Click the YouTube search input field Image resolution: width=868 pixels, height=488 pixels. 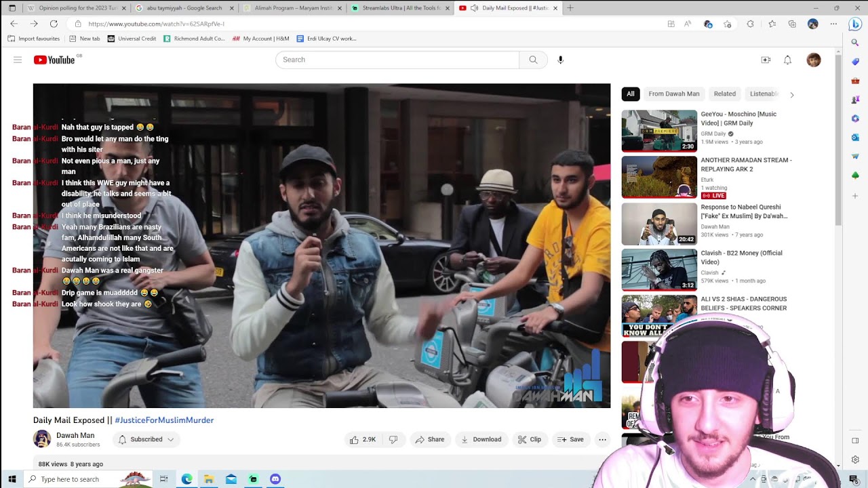click(397, 60)
